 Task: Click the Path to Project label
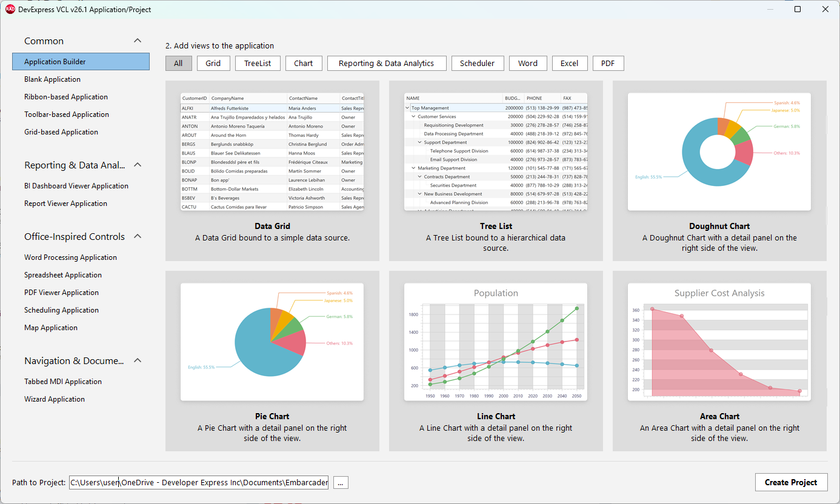click(39, 483)
